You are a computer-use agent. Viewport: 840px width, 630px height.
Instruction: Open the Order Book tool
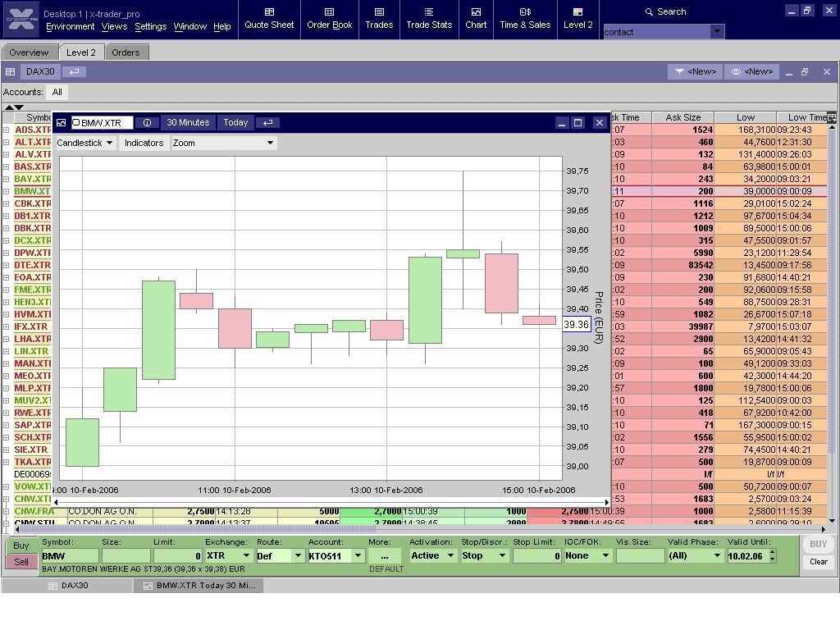330,20
